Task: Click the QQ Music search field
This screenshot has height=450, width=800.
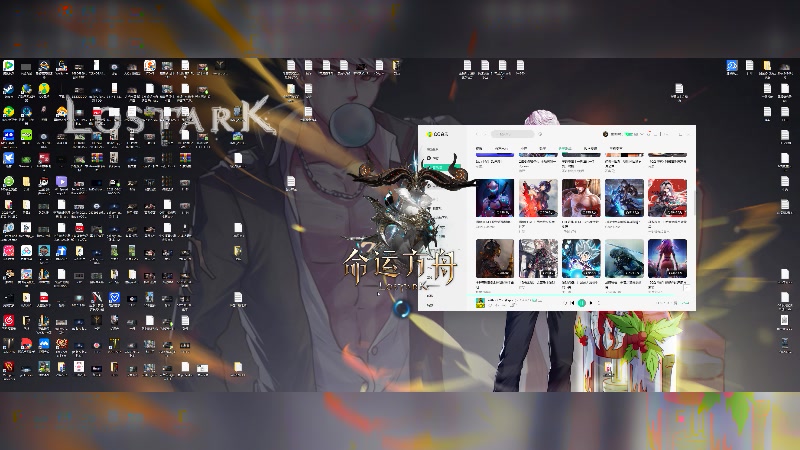Action: tap(512, 134)
